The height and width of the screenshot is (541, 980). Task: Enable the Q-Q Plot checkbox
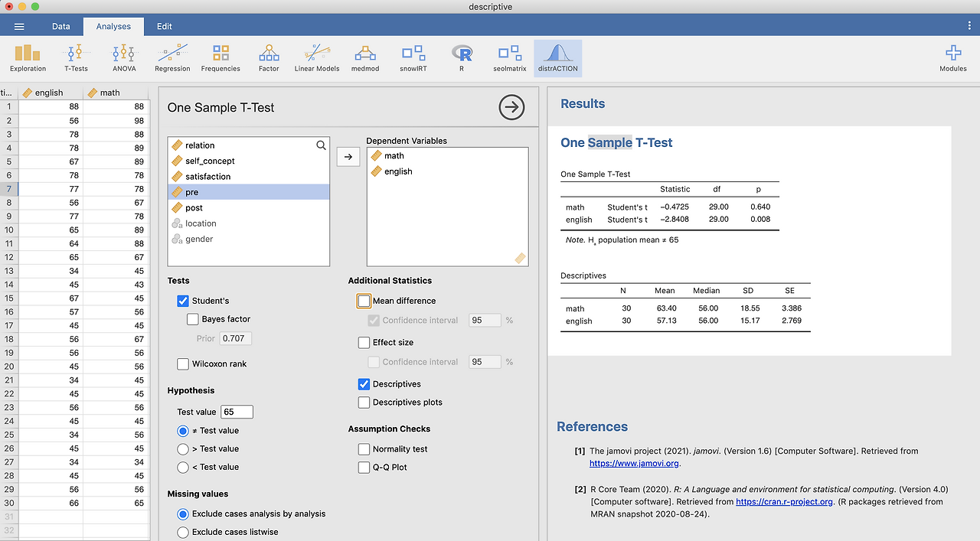coord(364,468)
